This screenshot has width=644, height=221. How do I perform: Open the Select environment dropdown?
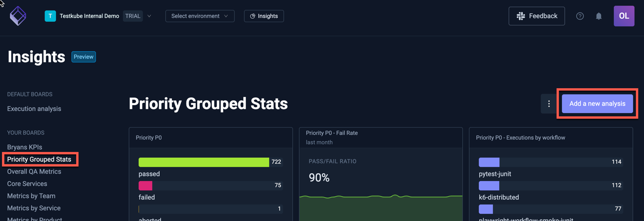point(200,16)
